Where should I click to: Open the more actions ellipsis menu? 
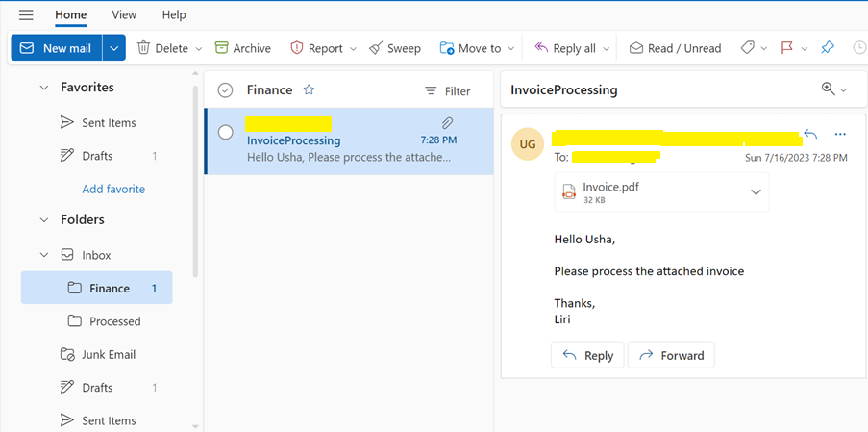pyautogui.click(x=840, y=134)
